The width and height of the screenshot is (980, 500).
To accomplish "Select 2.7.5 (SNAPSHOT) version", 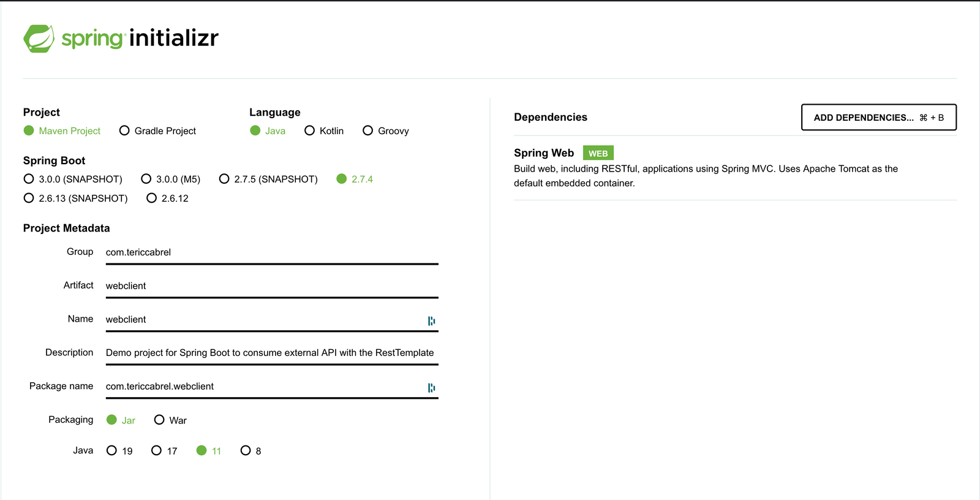I will coord(225,179).
